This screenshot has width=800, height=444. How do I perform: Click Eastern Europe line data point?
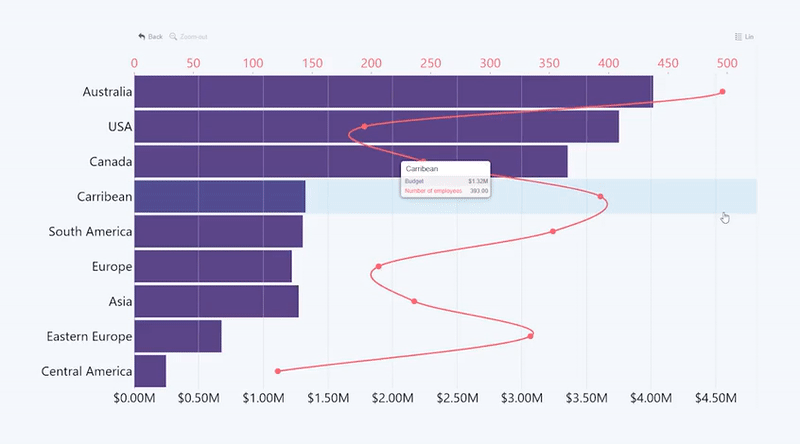pos(531,336)
